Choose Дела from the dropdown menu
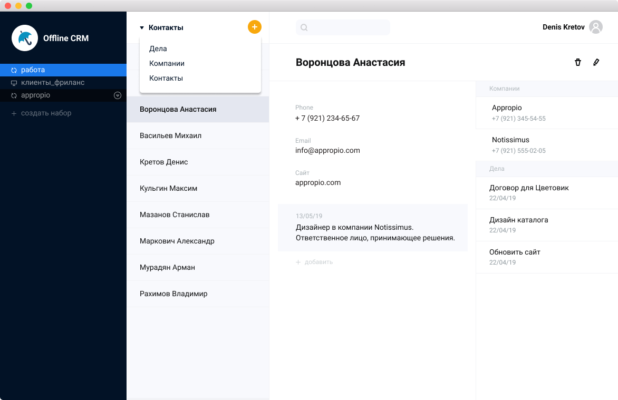Image resolution: width=618 pixels, height=400 pixels. [158, 48]
